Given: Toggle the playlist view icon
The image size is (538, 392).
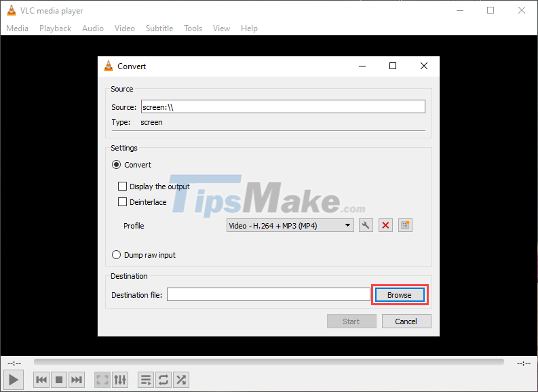Looking at the screenshot, I should pyautogui.click(x=146, y=380).
